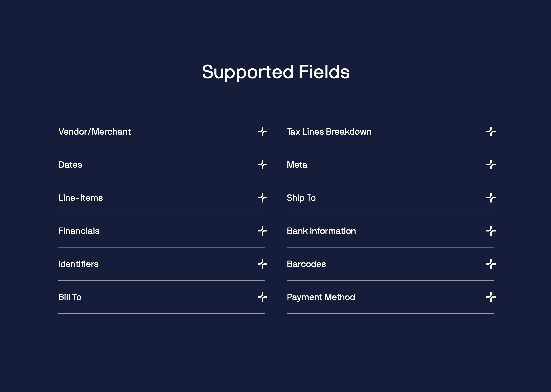Click the plus icon next to Financials
This screenshot has height=392, width=551.
pos(262,231)
